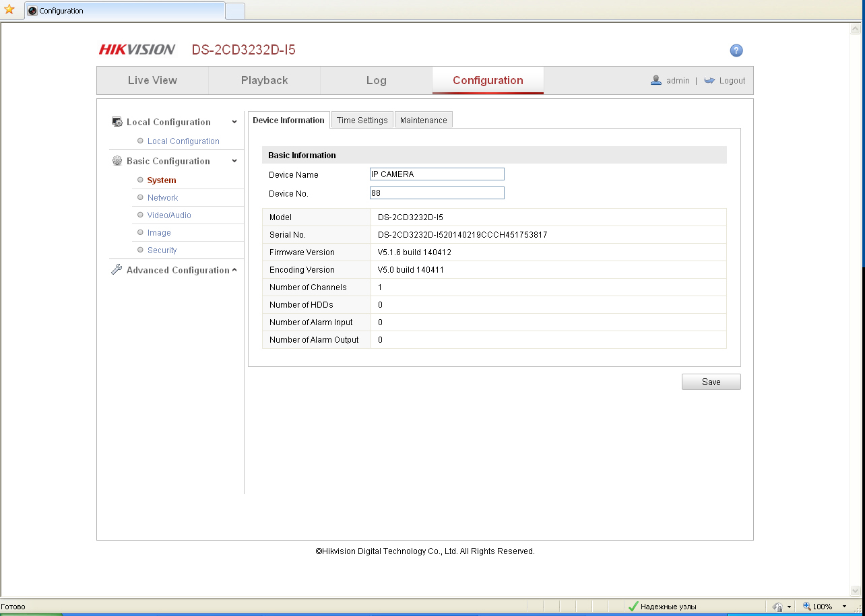Image resolution: width=865 pixels, height=616 pixels.
Task: Select the bullet next to Image
Action: [140, 232]
